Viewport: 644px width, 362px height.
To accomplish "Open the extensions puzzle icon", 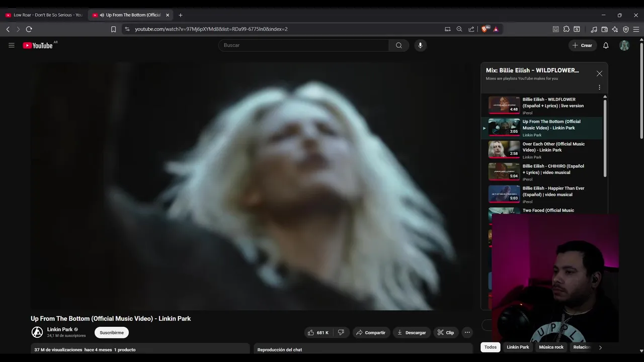I will coord(567,29).
